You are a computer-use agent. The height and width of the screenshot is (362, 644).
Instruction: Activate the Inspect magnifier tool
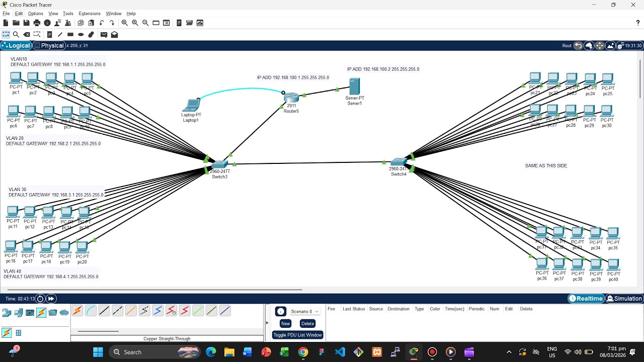[16, 35]
